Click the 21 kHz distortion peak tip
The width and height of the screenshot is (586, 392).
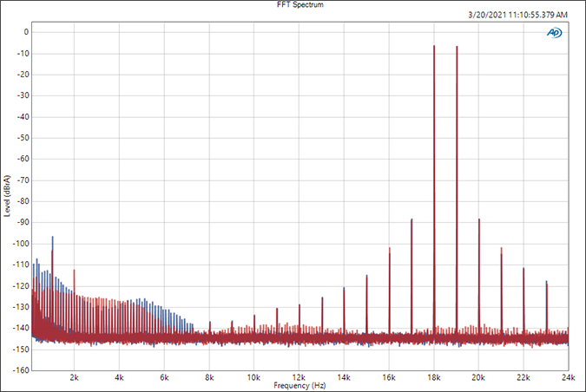(501, 249)
